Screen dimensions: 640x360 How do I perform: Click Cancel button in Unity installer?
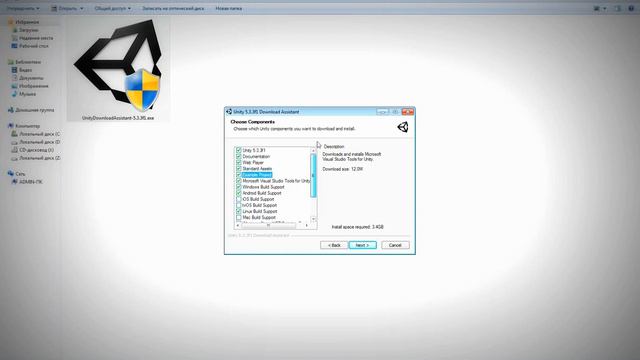click(395, 245)
